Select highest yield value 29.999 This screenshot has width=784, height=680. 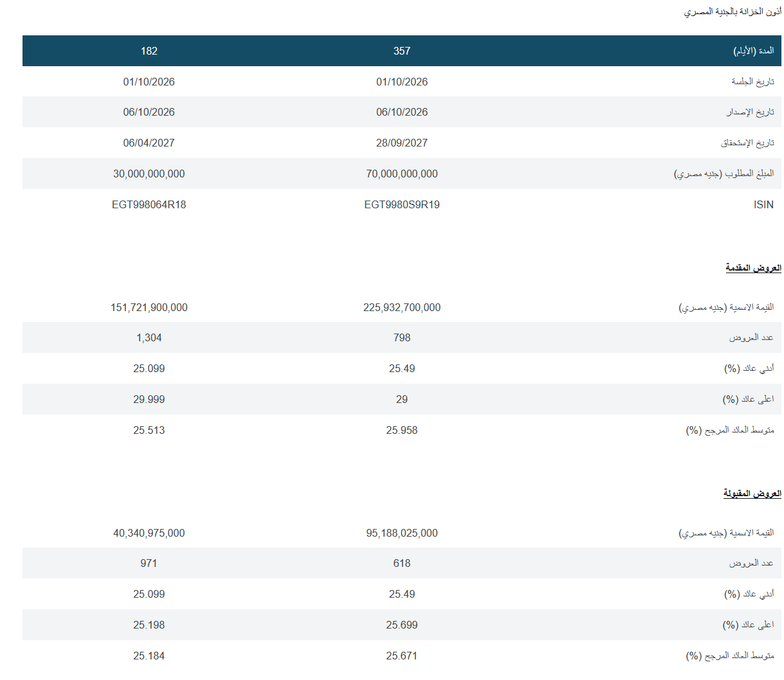(x=149, y=399)
